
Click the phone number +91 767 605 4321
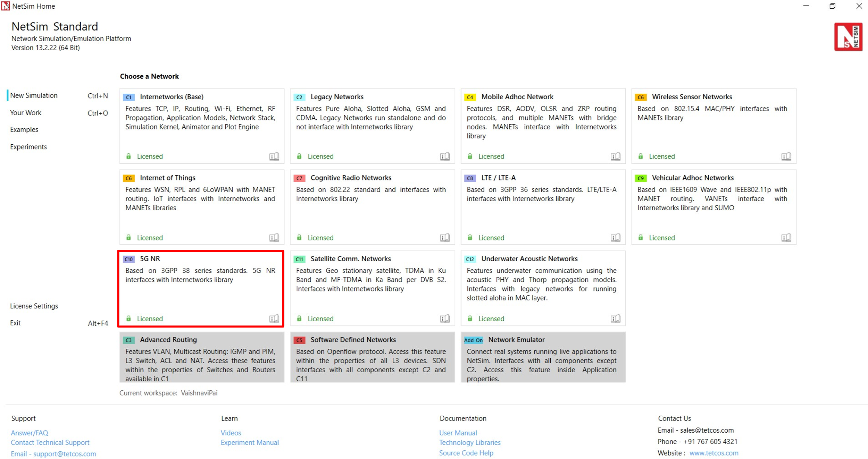click(710, 442)
